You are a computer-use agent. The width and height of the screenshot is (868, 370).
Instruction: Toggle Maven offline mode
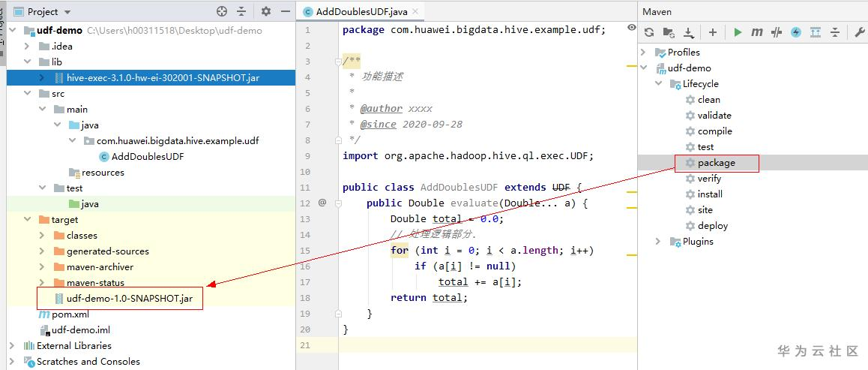776,32
